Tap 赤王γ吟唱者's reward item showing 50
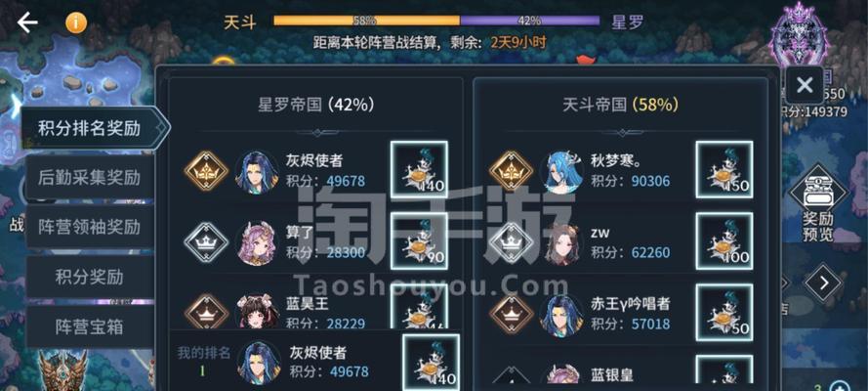This screenshot has height=391, width=868. tap(724, 313)
